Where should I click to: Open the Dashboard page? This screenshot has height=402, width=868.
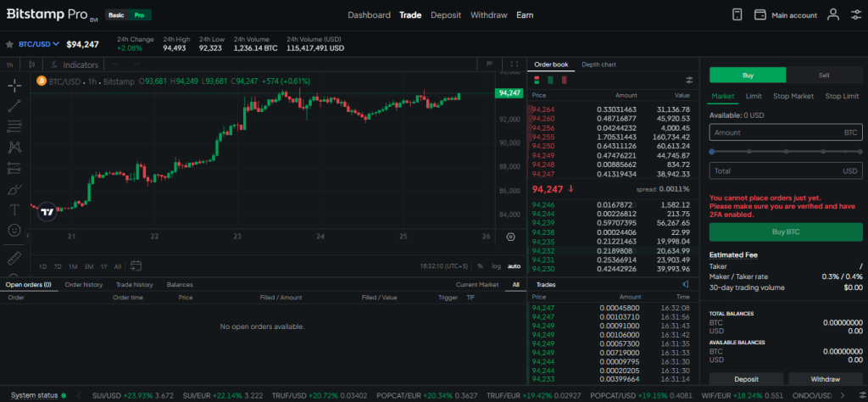(369, 15)
